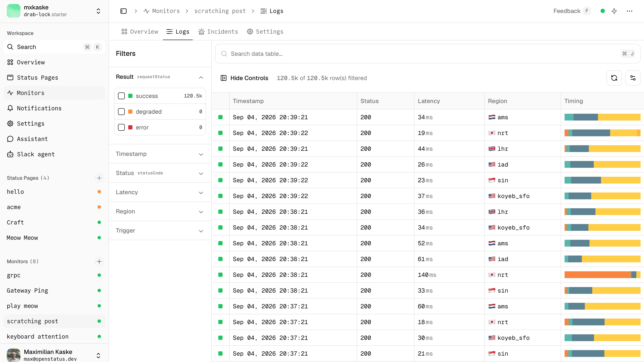Check the degraded result filter

point(122,112)
